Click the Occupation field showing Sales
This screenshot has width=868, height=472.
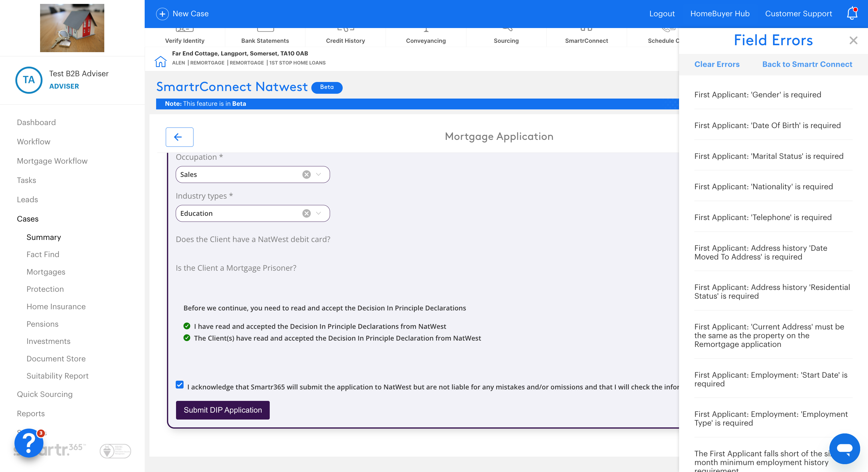click(253, 175)
